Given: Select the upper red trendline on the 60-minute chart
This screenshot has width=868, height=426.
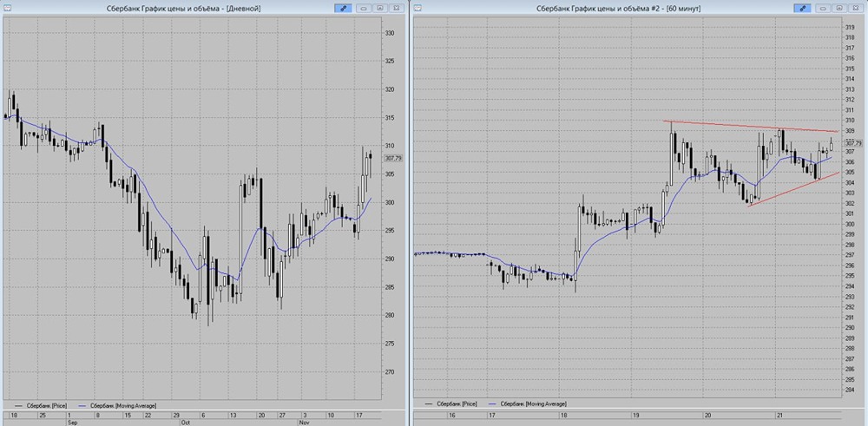Looking at the screenshot, I should pyautogui.click(x=750, y=126).
